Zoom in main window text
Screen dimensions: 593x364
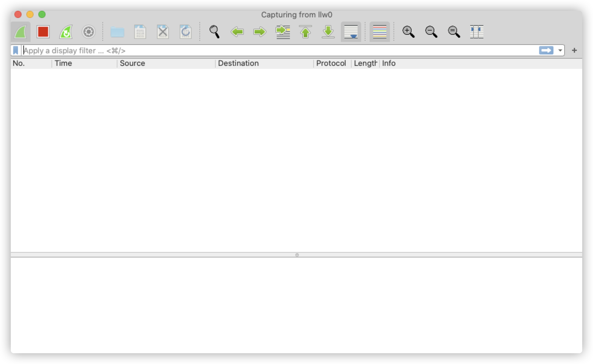[408, 32]
